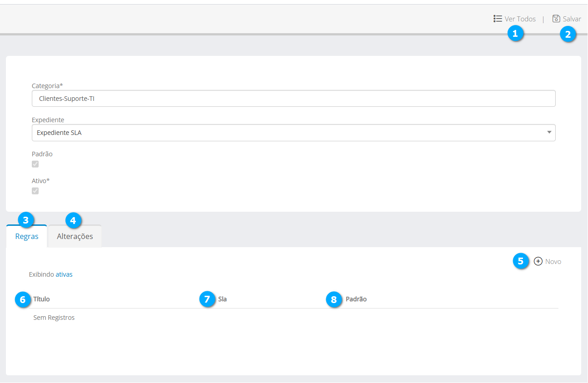Click the Ver Todos list icon

coord(498,19)
